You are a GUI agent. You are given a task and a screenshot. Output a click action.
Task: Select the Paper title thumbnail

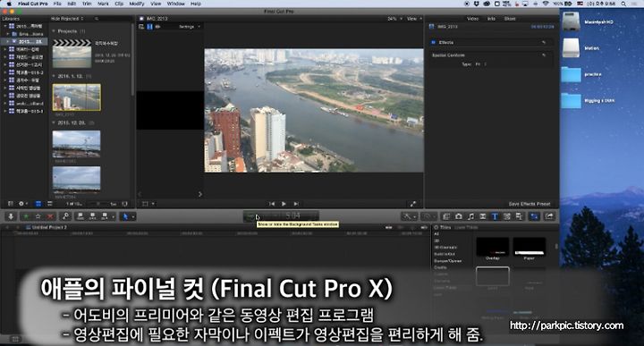(x=529, y=247)
